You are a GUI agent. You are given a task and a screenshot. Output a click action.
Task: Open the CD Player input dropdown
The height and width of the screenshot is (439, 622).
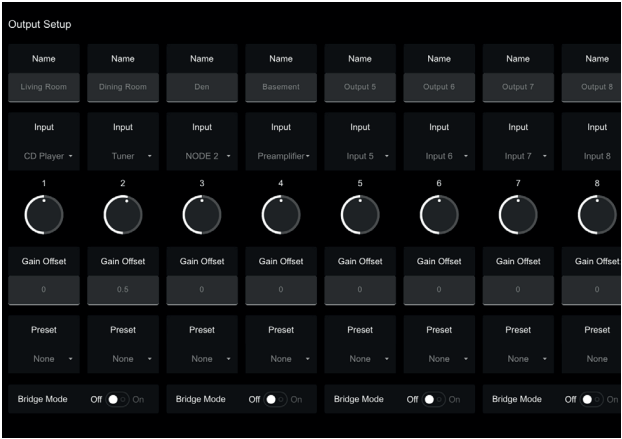point(43,156)
